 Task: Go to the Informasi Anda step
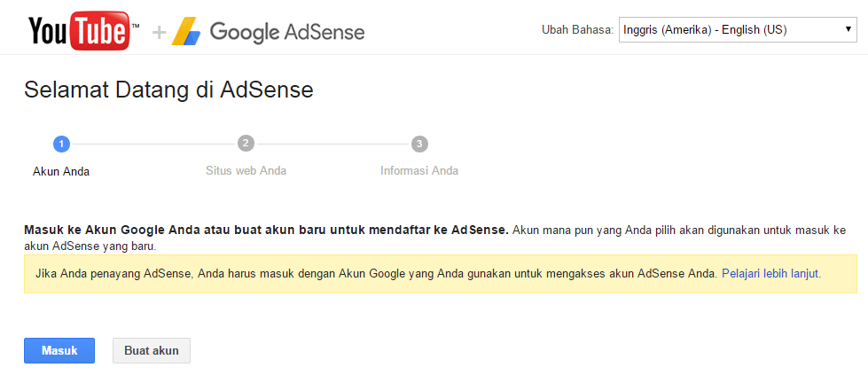[x=419, y=170]
